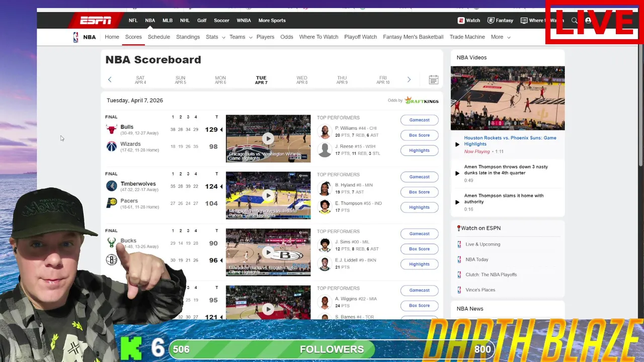Open the MLB menu item
This screenshot has width=644, height=362.
pos(168,21)
